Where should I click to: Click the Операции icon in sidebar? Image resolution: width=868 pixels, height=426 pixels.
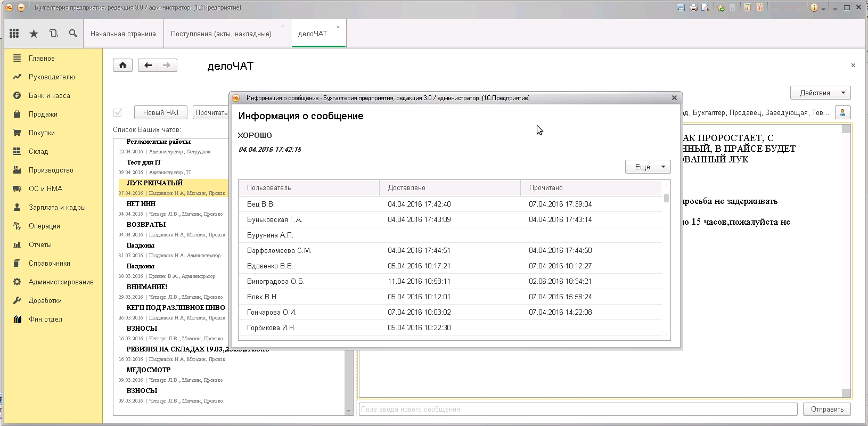[x=17, y=226]
